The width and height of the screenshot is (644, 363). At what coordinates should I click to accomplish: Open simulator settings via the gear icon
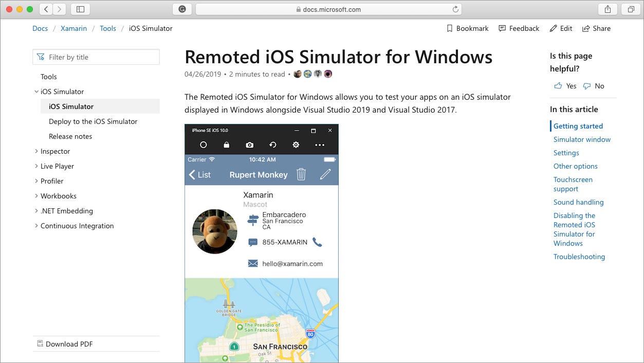click(296, 144)
